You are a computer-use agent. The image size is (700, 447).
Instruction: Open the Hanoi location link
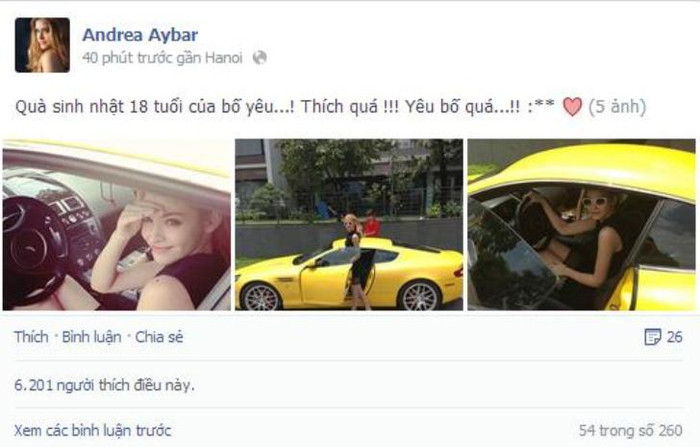(223, 58)
